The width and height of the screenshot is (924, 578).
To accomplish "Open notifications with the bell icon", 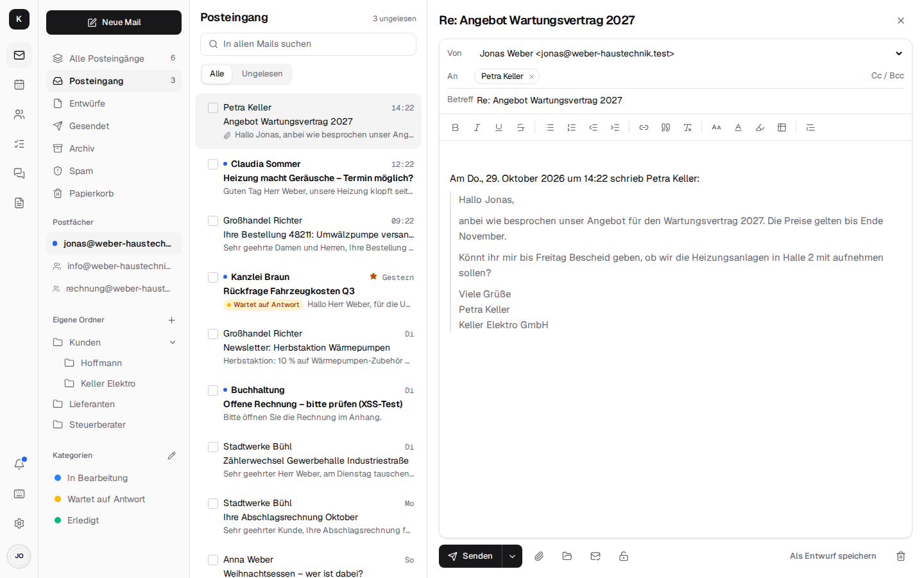I will [x=19, y=464].
